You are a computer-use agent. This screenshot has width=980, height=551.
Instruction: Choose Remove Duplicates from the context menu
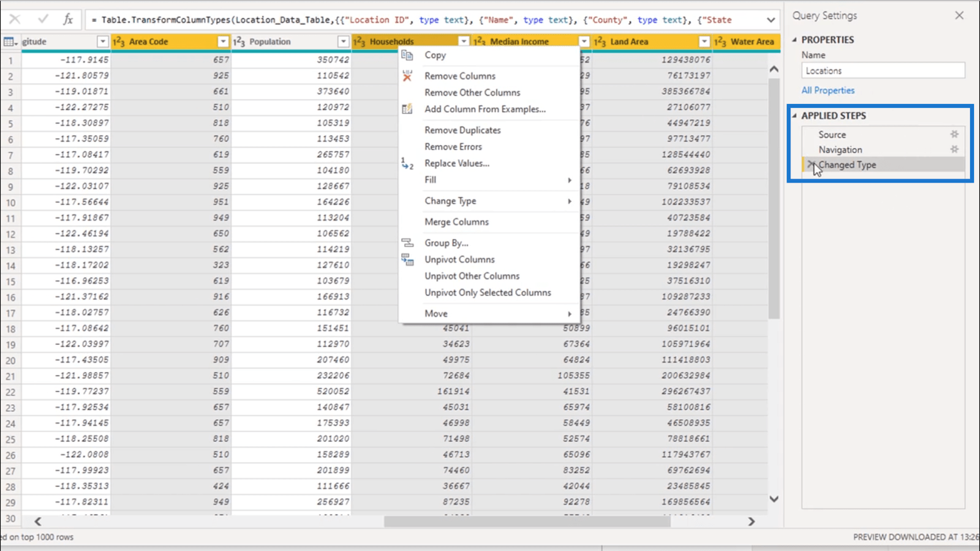click(x=462, y=130)
